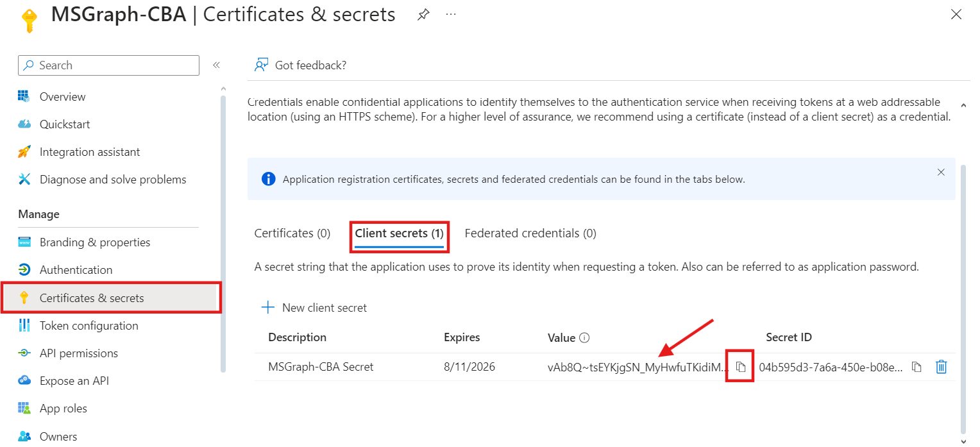Open the Federated credentials tab
Image resolution: width=980 pixels, height=447 pixels.
coord(530,233)
